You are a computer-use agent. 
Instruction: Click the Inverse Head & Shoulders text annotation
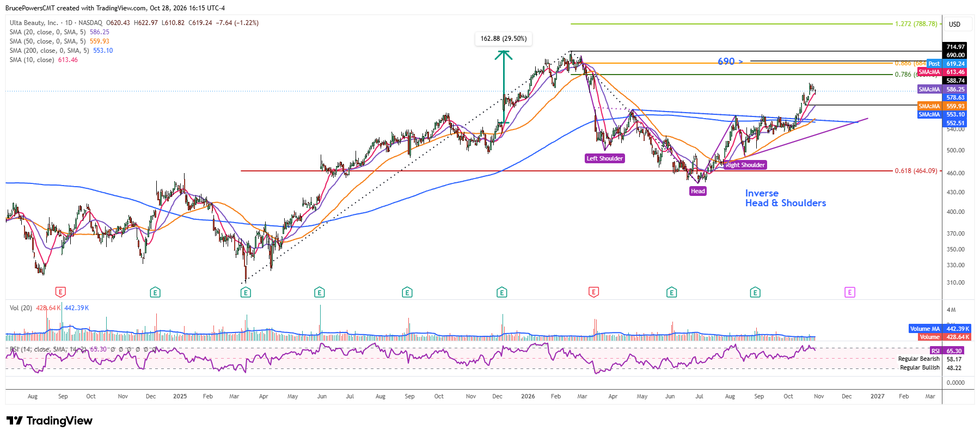click(x=785, y=198)
